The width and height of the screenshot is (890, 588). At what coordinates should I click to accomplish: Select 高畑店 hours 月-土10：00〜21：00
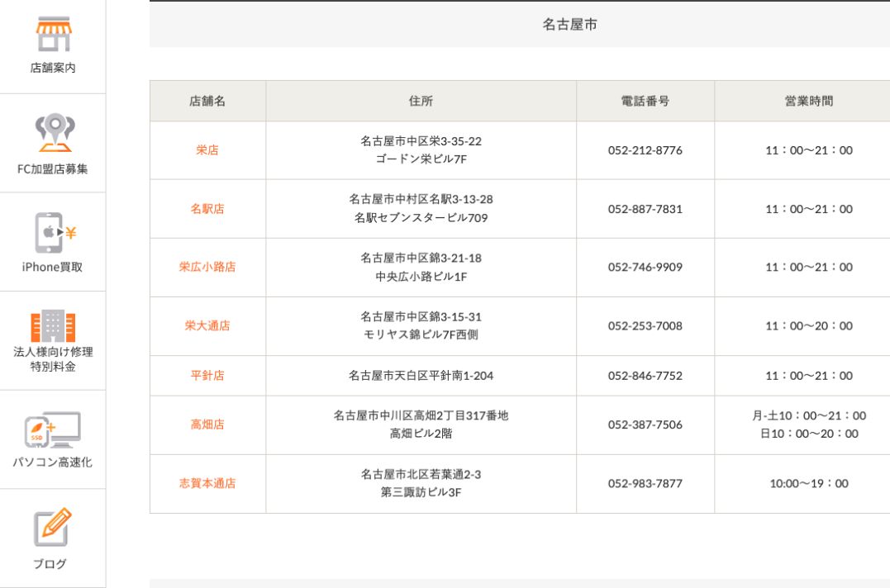pos(809,415)
